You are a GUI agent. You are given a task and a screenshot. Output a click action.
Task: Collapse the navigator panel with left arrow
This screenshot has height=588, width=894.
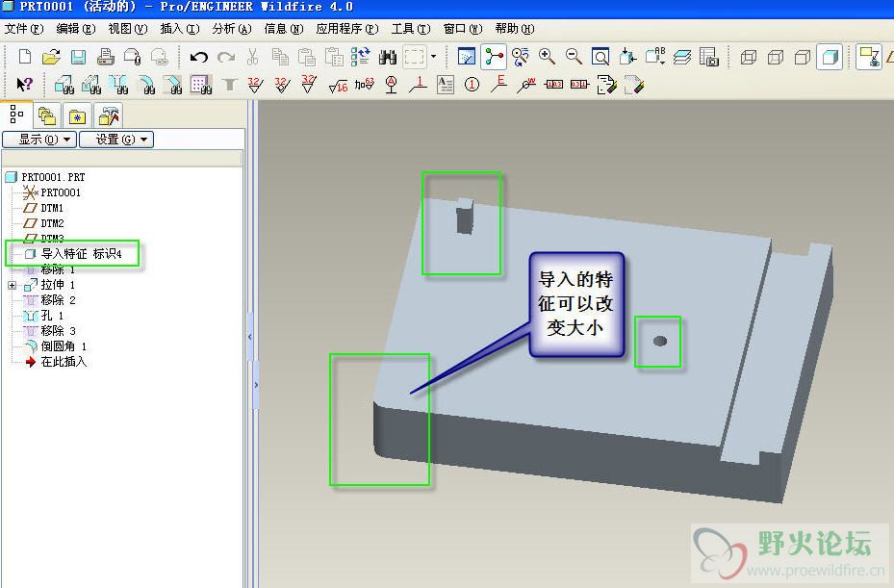[250, 337]
